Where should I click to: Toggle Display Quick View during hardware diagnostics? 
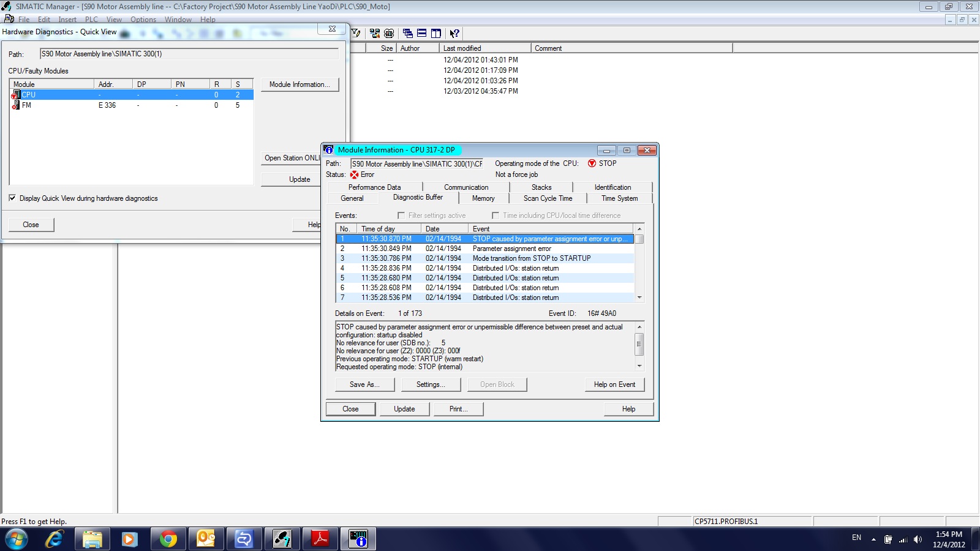click(x=12, y=198)
